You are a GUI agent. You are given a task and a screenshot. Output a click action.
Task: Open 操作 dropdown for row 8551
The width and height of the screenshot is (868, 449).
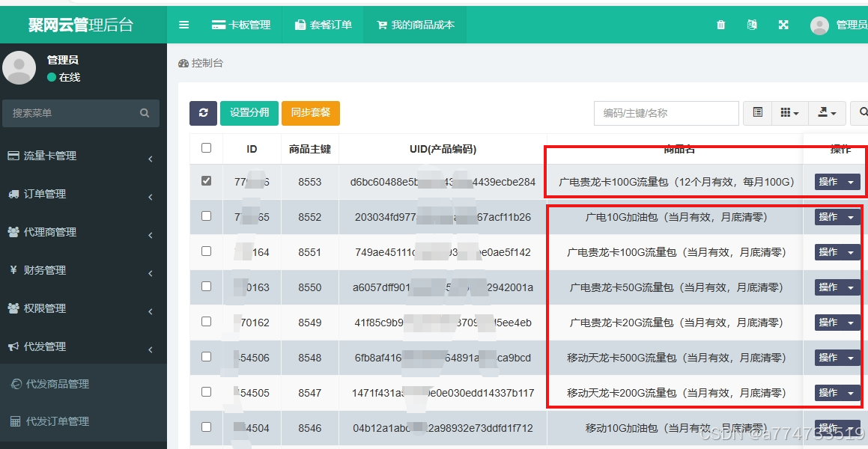click(837, 252)
